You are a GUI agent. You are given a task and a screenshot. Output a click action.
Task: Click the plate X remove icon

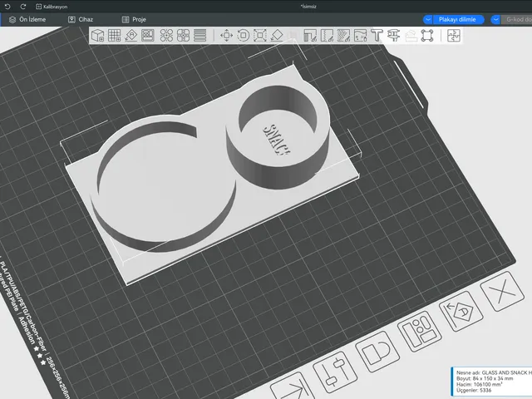click(x=502, y=291)
